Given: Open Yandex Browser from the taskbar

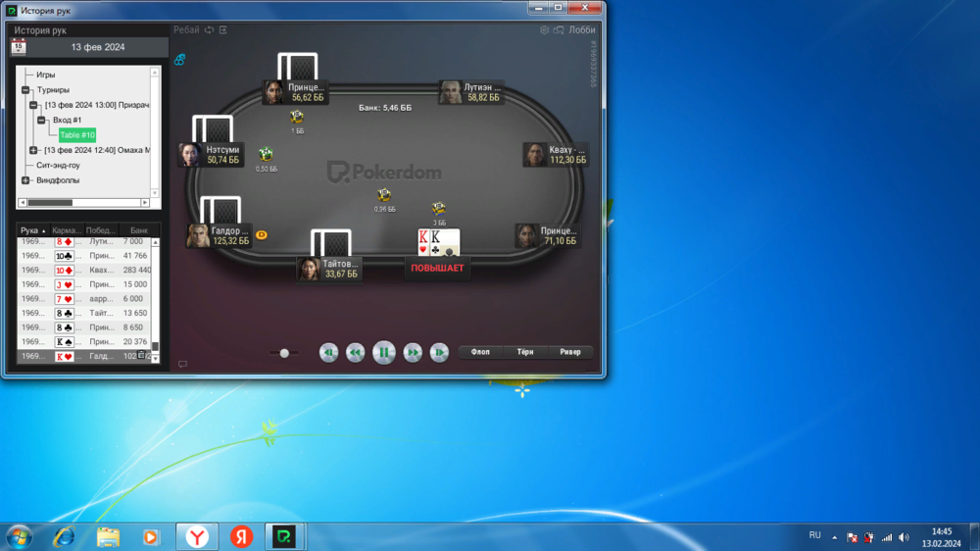Looking at the screenshot, I should [197, 536].
